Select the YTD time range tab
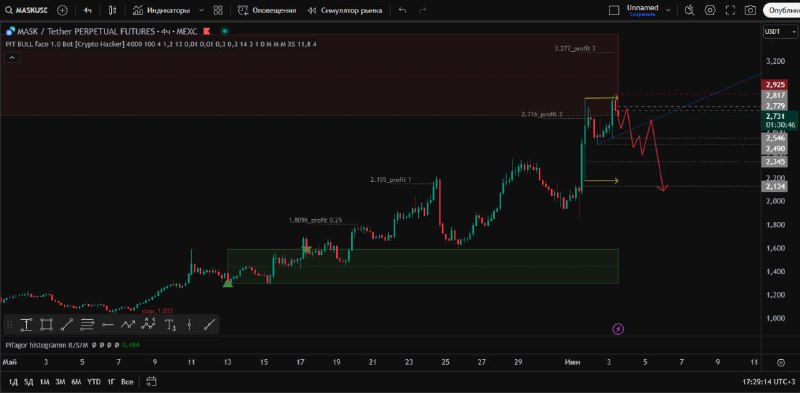The height and width of the screenshot is (393, 800). pos(93,382)
